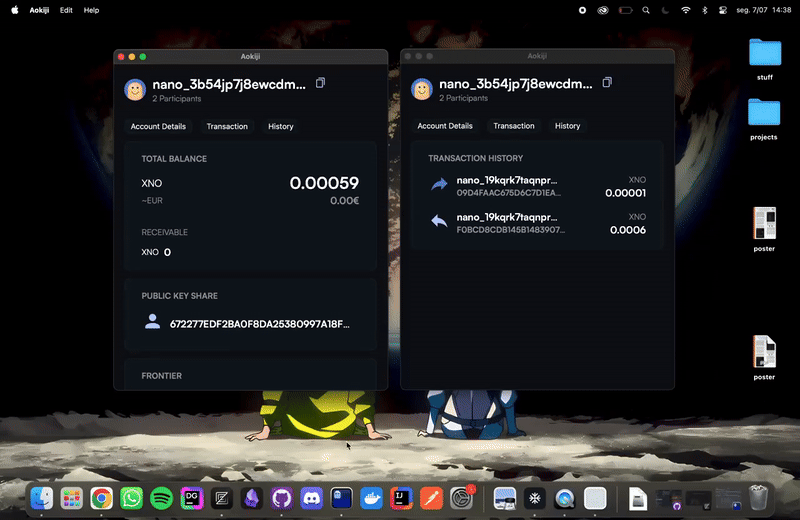Click transaction hash F0BCD8CDB145B1483907...

click(x=511, y=230)
